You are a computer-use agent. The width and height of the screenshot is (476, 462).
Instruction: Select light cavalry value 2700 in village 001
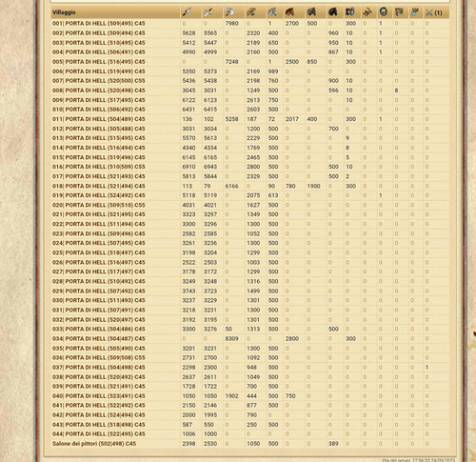tap(292, 24)
